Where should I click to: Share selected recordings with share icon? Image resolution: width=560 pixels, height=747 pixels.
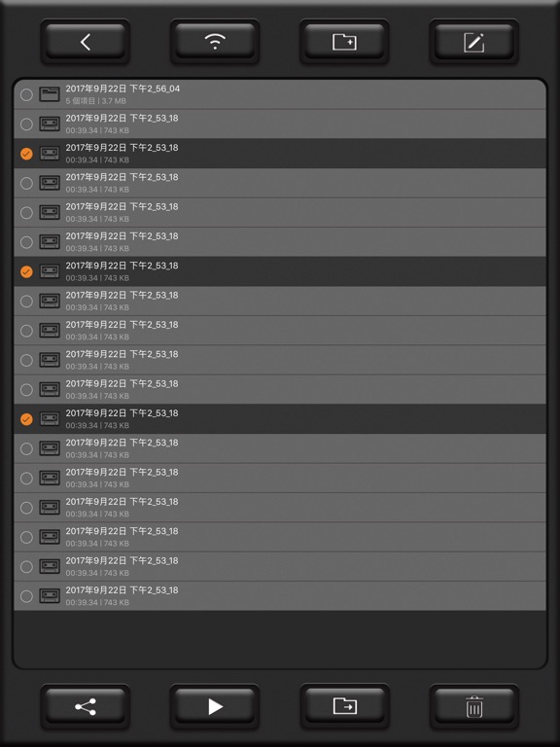(x=86, y=706)
